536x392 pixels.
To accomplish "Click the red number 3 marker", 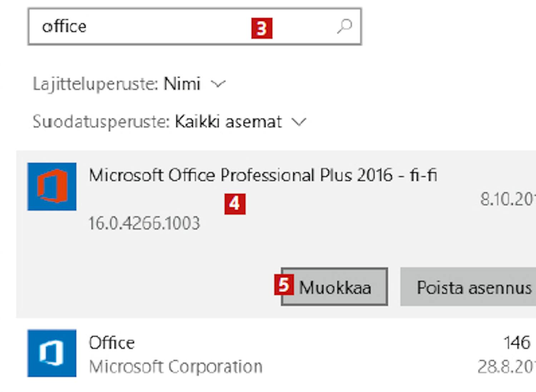I will (x=262, y=28).
